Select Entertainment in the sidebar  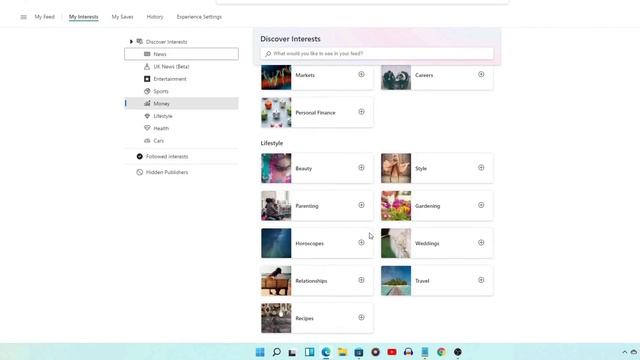pos(181,79)
